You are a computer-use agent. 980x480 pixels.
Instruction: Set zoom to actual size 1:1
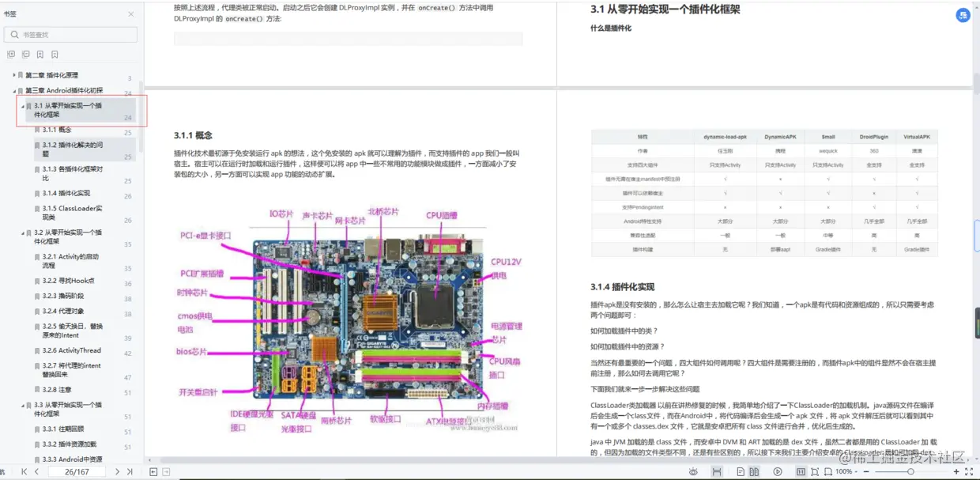coord(801,472)
